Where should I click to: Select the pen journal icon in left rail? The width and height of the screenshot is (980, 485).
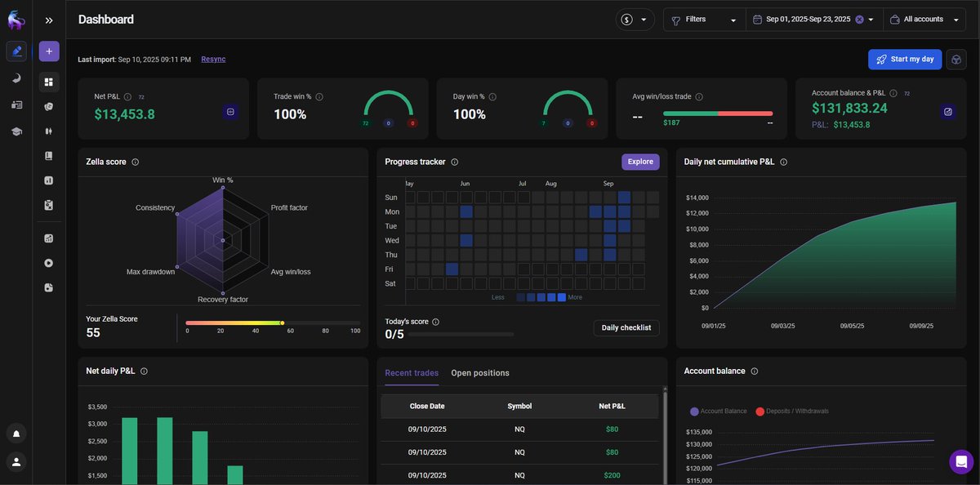coord(16,51)
